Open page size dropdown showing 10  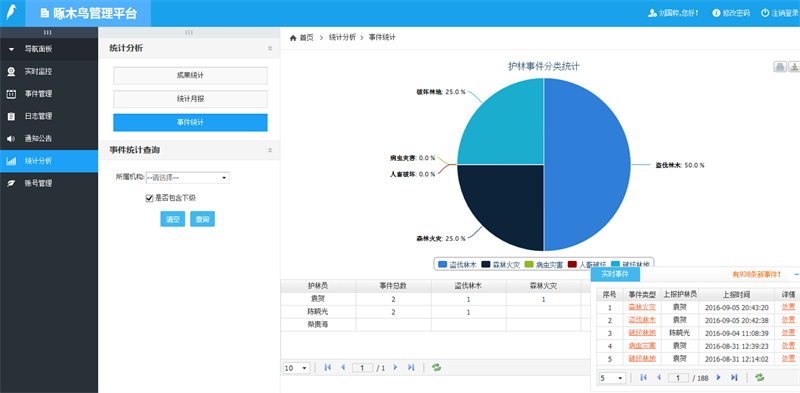(x=296, y=367)
